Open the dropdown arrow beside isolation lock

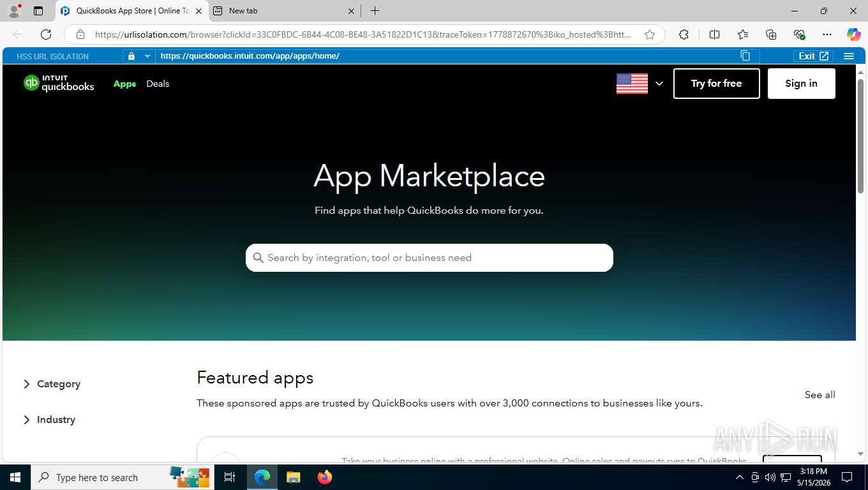tap(147, 56)
